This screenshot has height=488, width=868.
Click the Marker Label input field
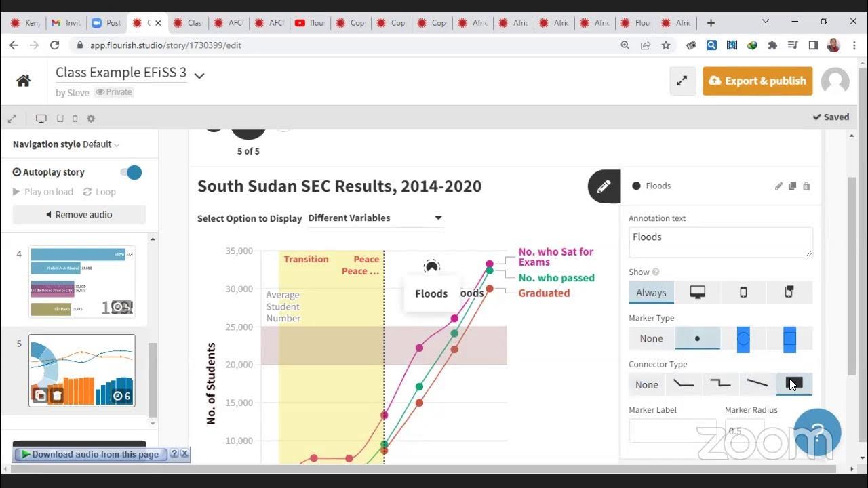pyautogui.click(x=673, y=431)
